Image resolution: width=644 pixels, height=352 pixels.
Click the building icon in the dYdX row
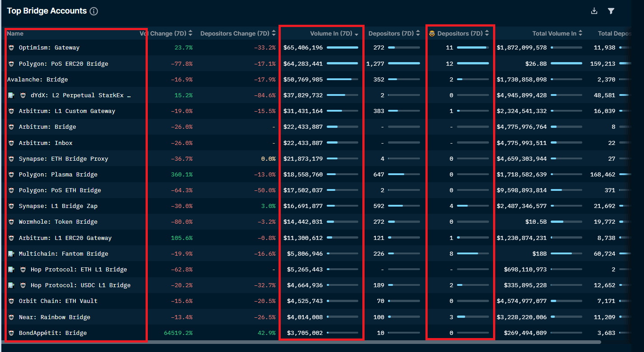coord(11,95)
